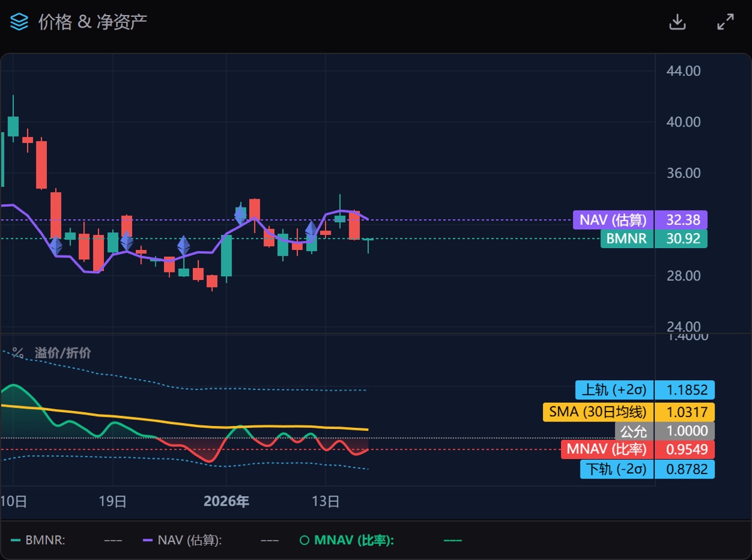Click the 价格 & 净资产 title

click(93, 22)
